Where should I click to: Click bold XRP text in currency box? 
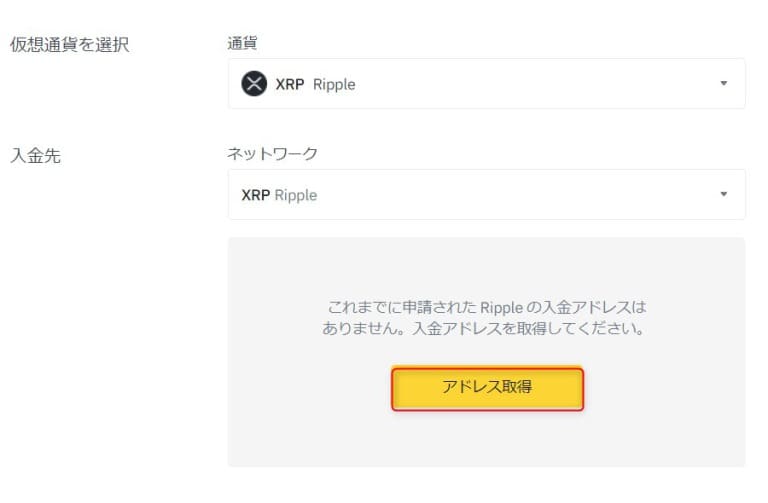289,84
